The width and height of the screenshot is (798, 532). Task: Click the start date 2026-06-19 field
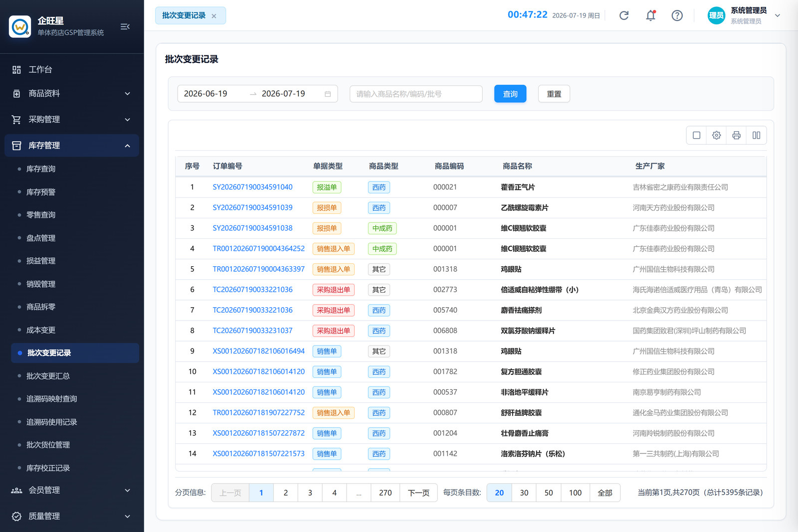coord(205,94)
